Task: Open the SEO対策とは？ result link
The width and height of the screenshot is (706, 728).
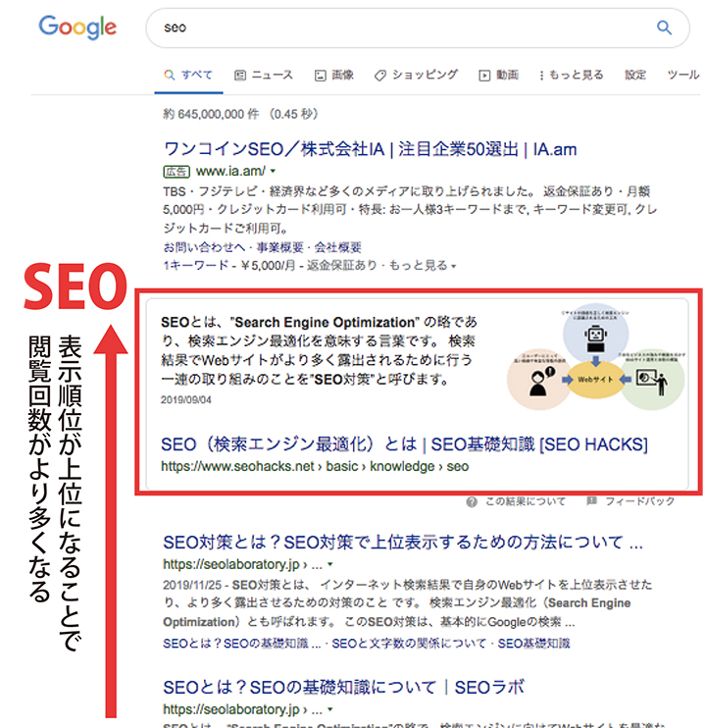Action: 403,543
